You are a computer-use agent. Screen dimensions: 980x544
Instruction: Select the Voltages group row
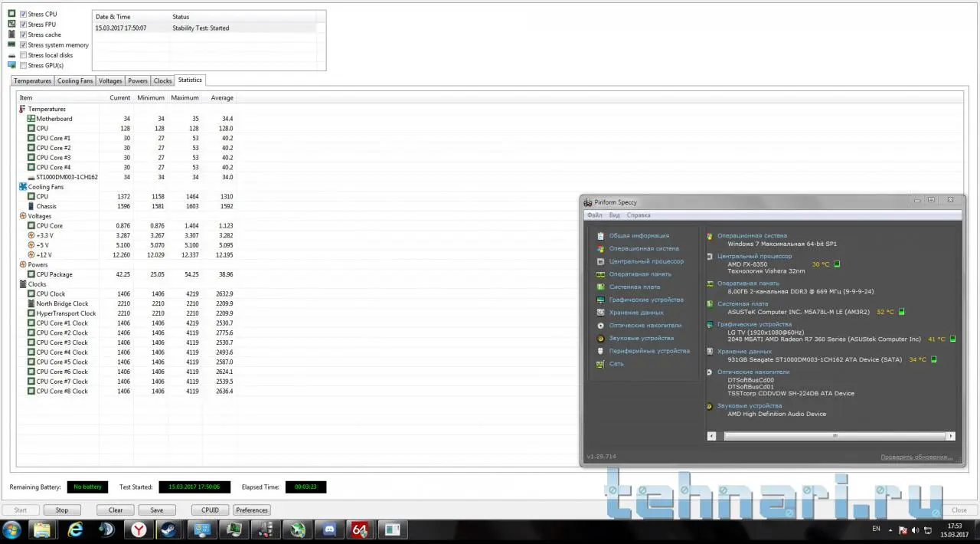click(40, 216)
